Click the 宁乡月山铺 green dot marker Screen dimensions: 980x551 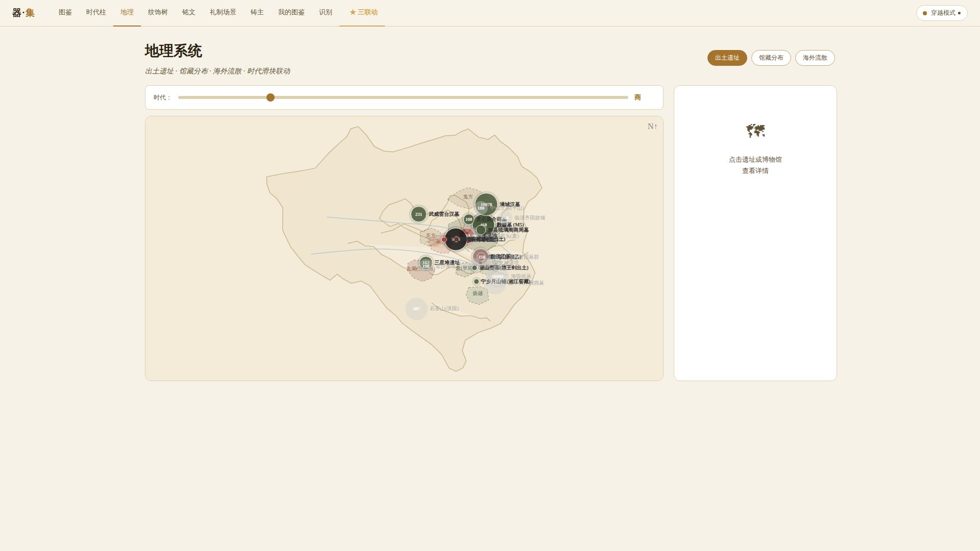click(x=476, y=282)
